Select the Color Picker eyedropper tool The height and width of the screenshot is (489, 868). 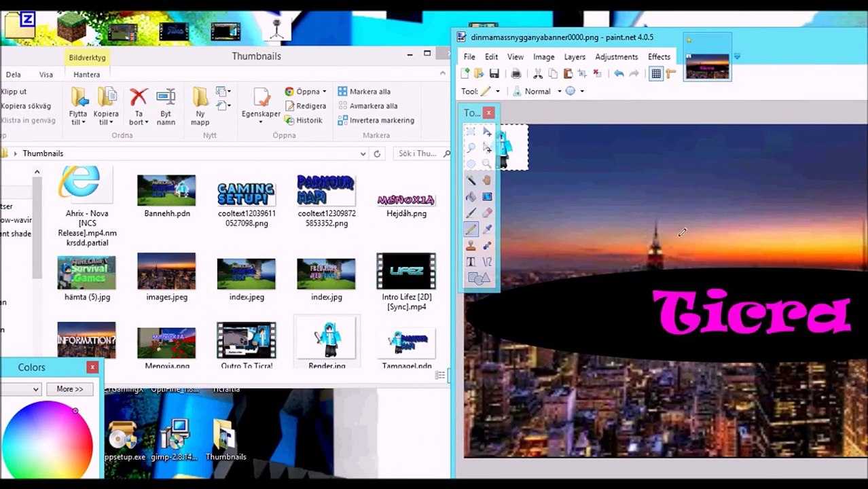point(487,229)
